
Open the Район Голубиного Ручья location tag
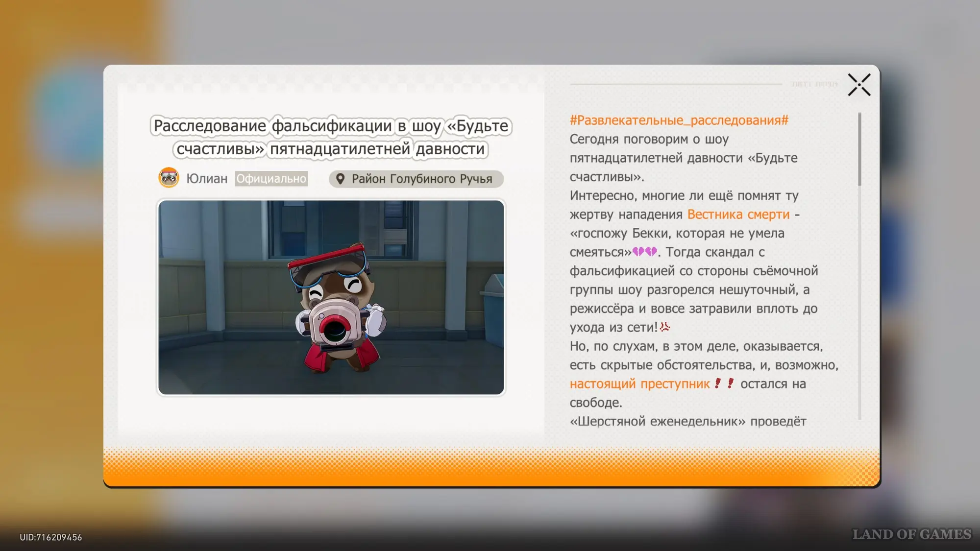pos(421,179)
